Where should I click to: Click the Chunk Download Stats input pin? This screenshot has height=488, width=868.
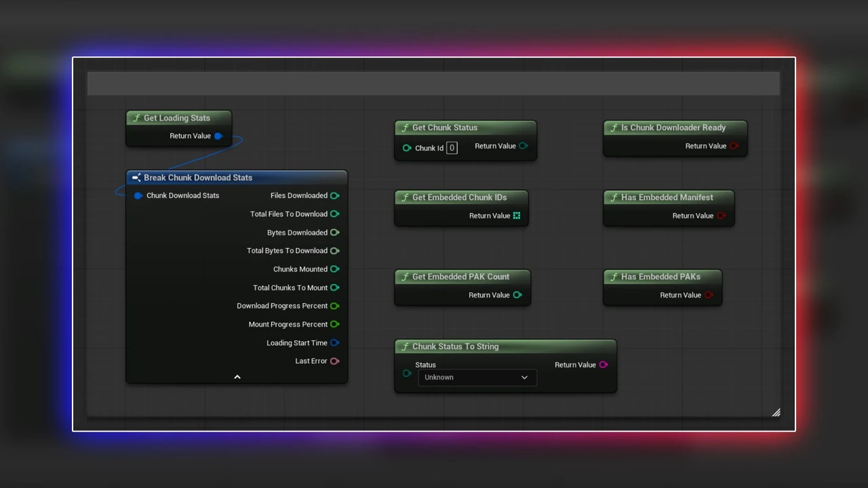point(138,196)
